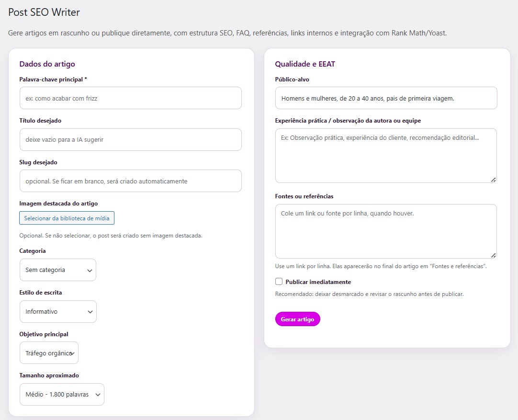518x420 pixels.
Task: Grab the resize handle of Experiência prática textarea
Action: point(493,180)
